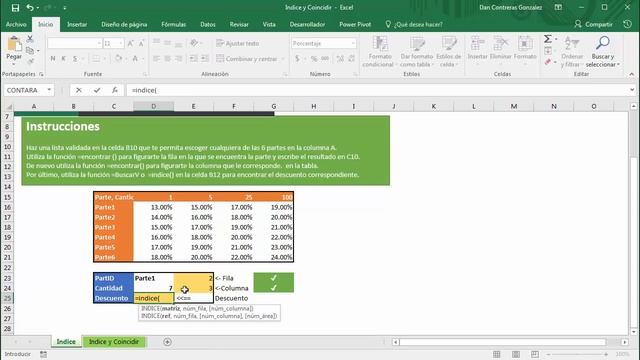Open the Desarrollador tab
Screen dimensions: 640x360
click(307, 24)
